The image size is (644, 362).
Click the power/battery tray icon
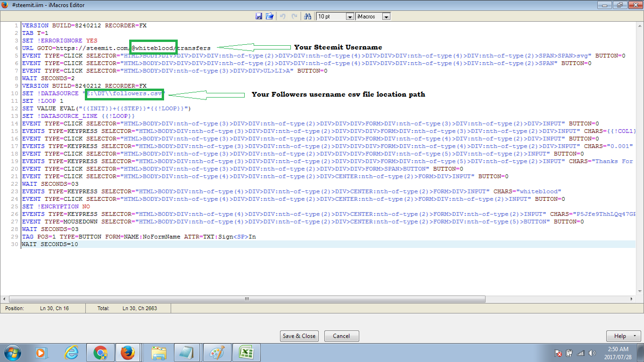[x=570, y=353]
